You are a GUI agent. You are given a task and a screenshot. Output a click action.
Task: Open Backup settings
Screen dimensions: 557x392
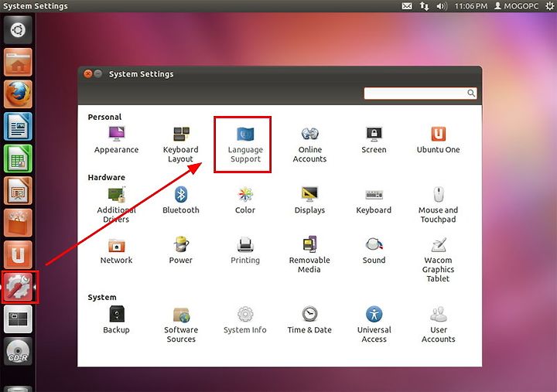pyautogui.click(x=116, y=320)
